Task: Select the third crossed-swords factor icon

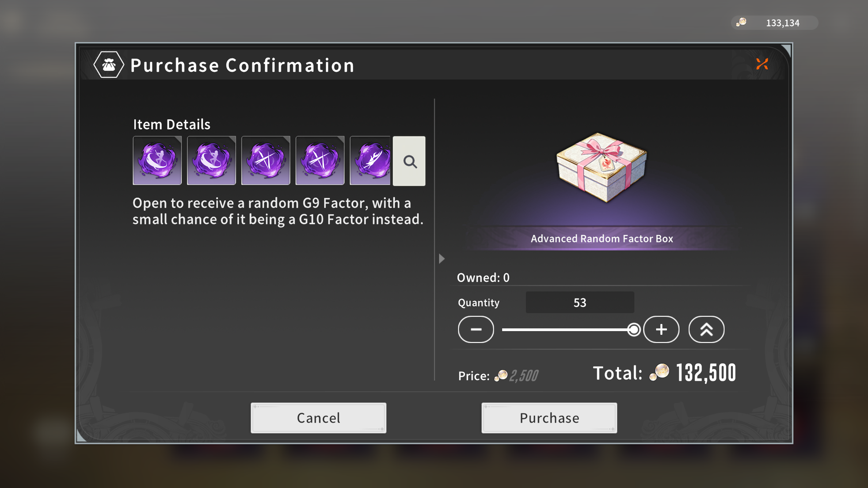Action: [266, 160]
